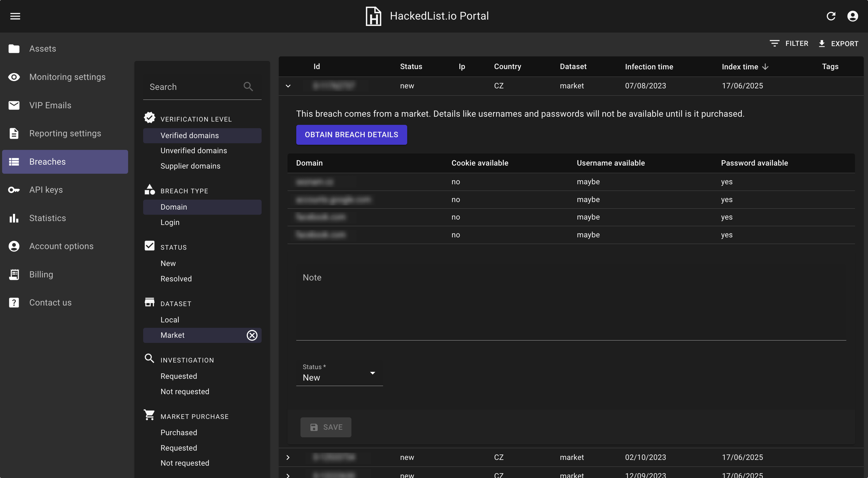
Task: Collapse the expanded breach row
Action: [288, 86]
